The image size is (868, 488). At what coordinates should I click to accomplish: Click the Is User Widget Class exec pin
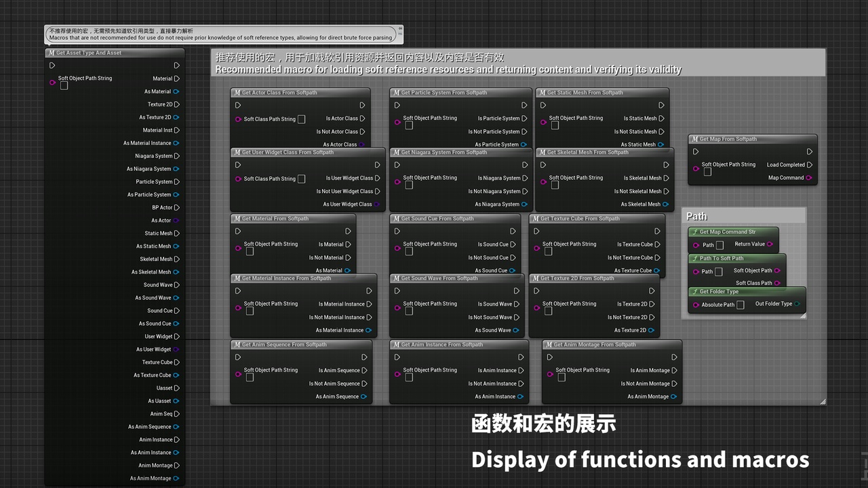[377, 178]
